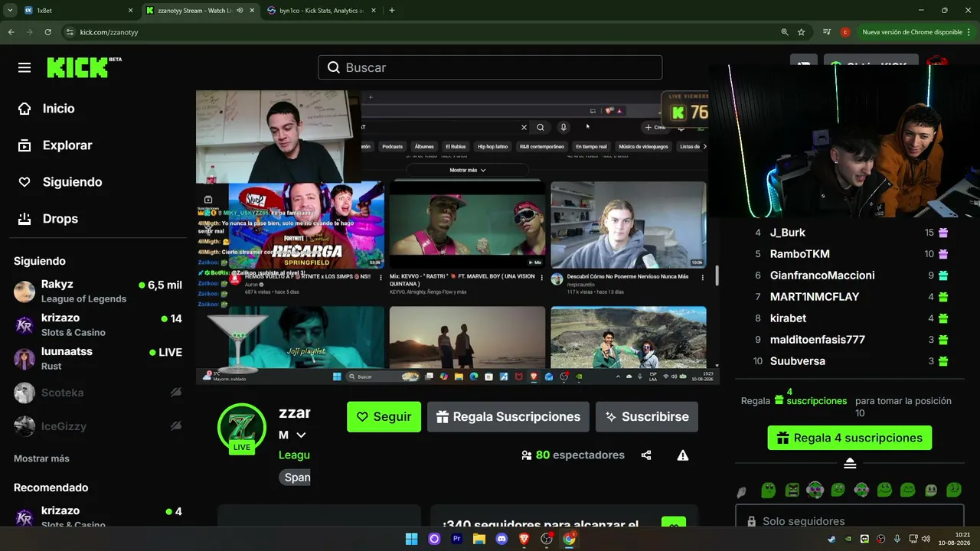
Task: Open File Explorer from the taskbar
Action: [x=479, y=539]
